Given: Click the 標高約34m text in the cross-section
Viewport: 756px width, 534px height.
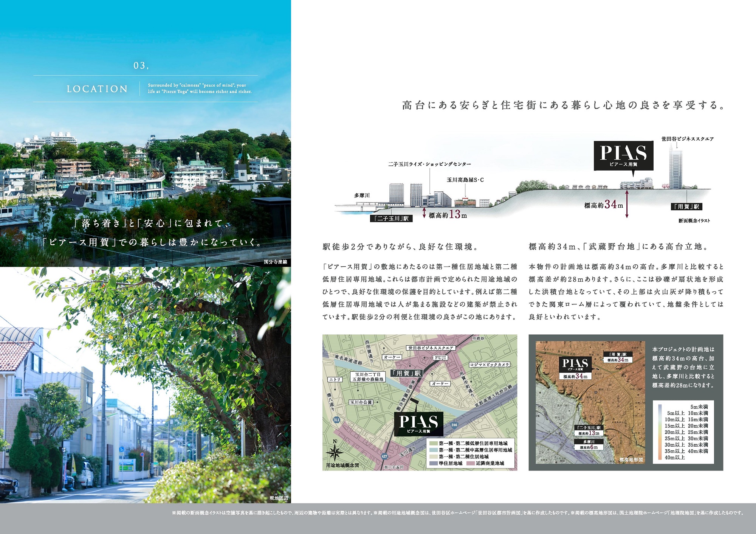Looking at the screenshot, I should 604,205.
